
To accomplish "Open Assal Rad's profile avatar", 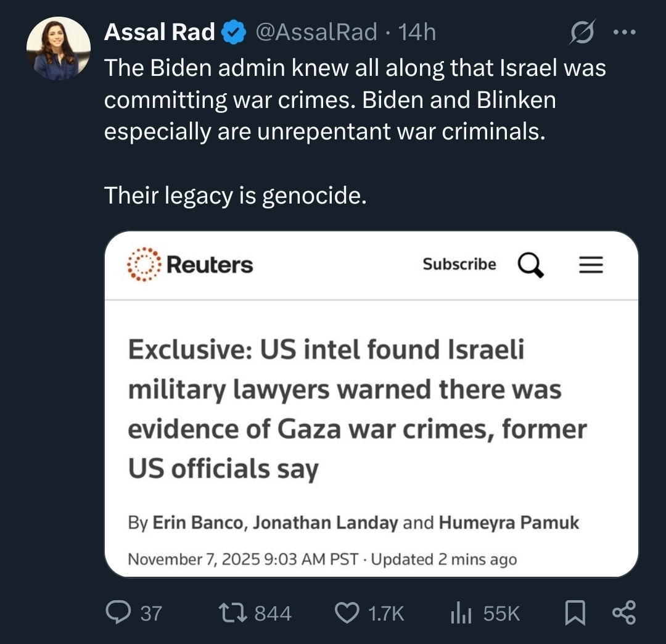I will [x=58, y=48].
